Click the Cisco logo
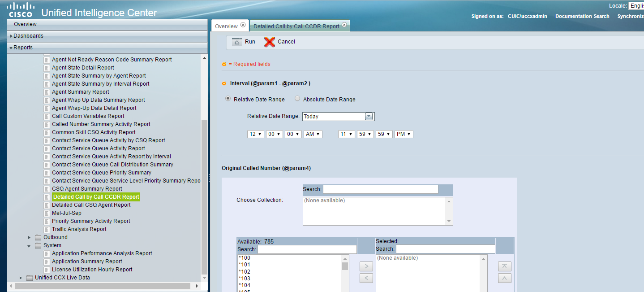 coord(21,9)
